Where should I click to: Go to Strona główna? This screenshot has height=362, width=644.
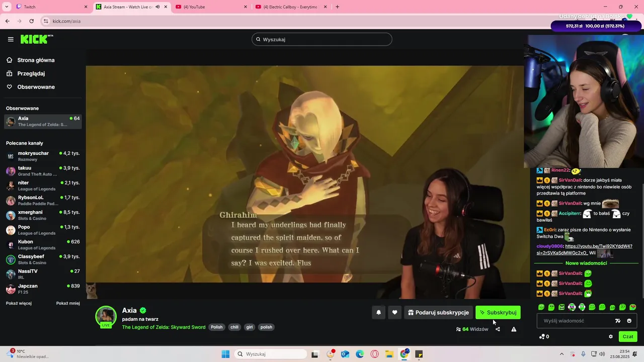[36, 60]
